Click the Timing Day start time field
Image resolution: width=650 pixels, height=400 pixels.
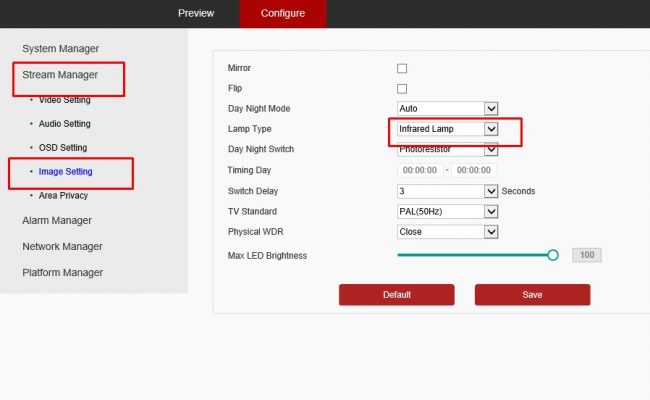420,171
